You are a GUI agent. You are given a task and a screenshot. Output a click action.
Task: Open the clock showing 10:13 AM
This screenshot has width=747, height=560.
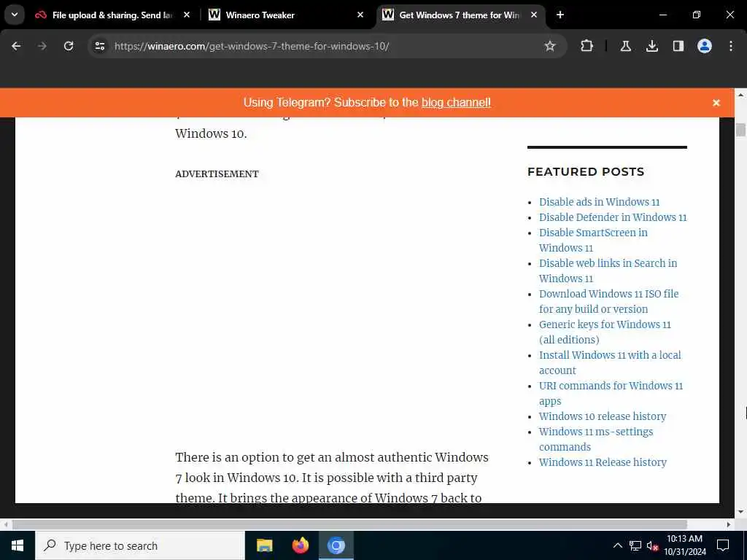[x=684, y=545]
